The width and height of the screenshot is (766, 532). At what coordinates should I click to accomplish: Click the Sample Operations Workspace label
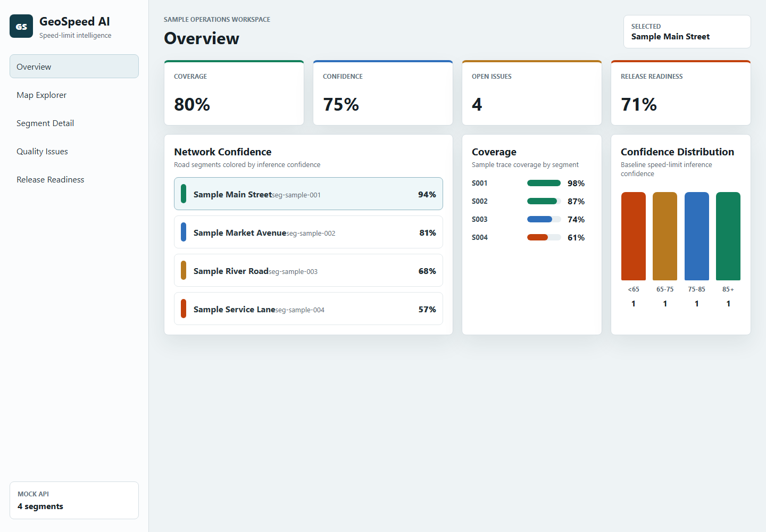pos(217,19)
